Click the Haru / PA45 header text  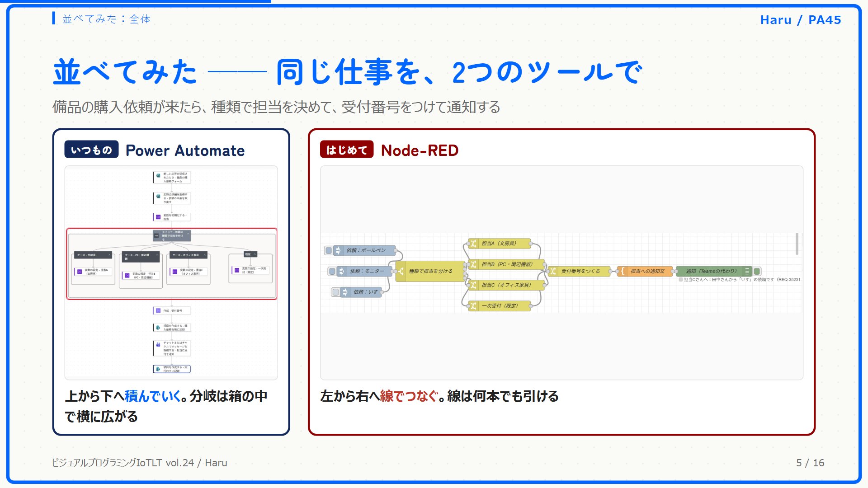tap(801, 20)
